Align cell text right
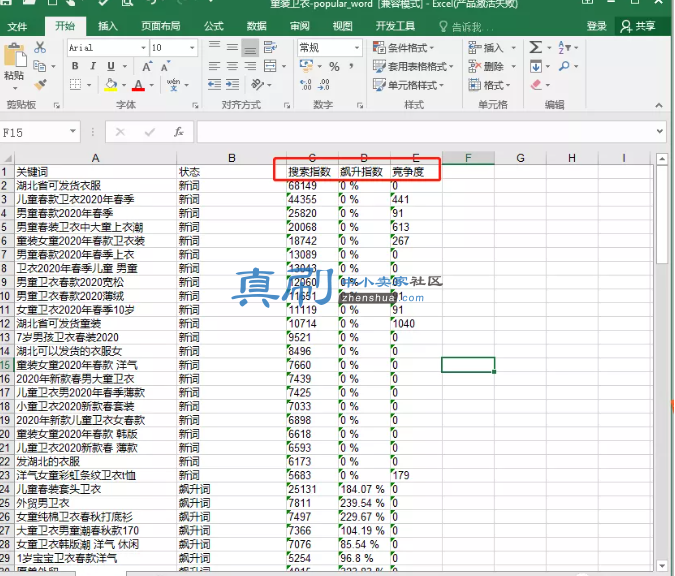 tap(250, 66)
